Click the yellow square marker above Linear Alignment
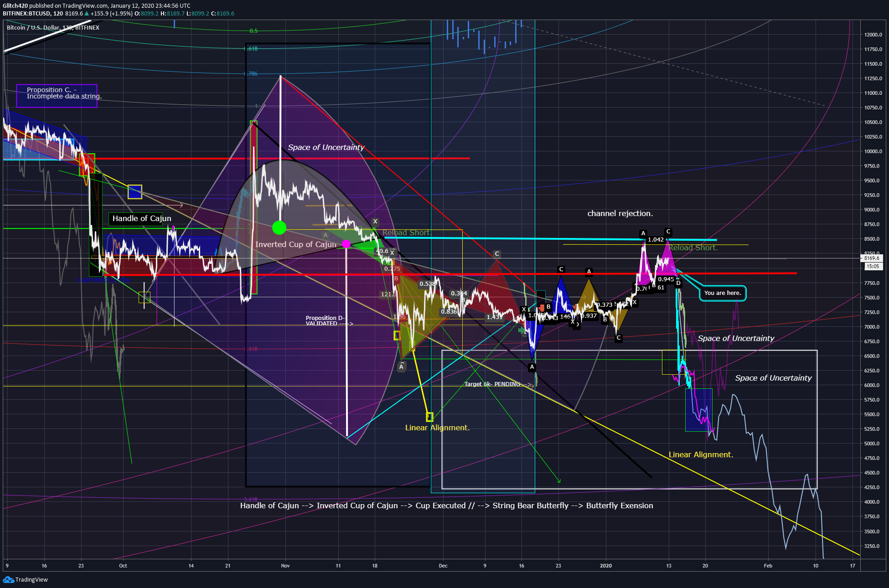This screenshot has height=588, width=889. (x=429, y=417)
